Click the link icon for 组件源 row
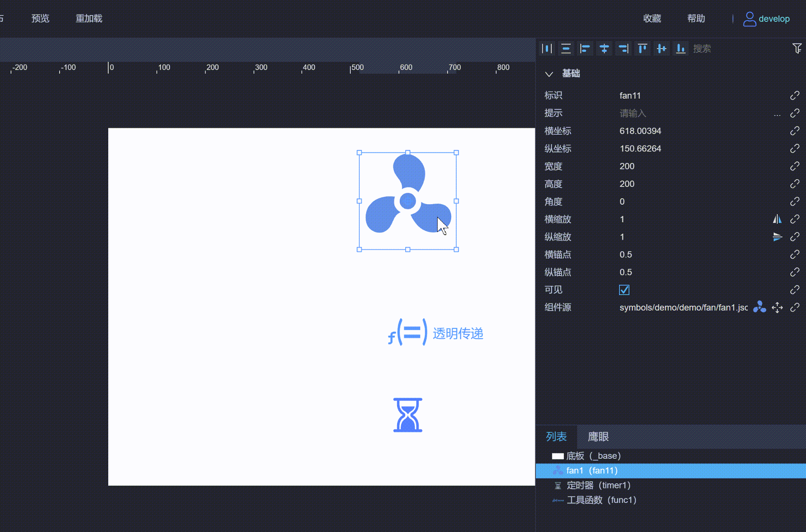 [x=795, y=307]
